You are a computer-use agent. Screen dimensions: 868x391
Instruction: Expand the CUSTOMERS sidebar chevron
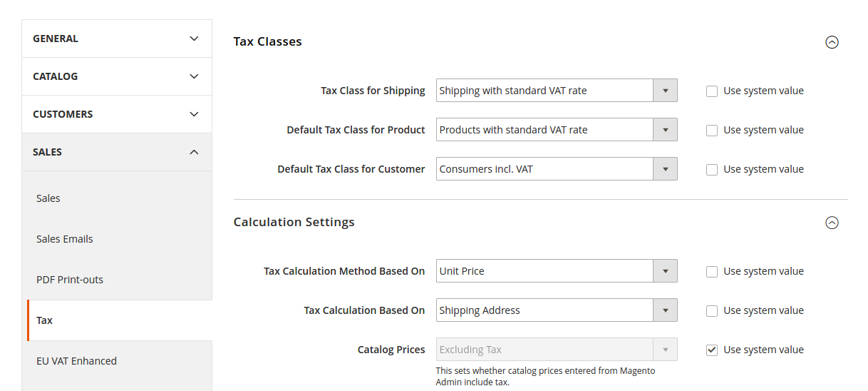[x=194, y=114]
